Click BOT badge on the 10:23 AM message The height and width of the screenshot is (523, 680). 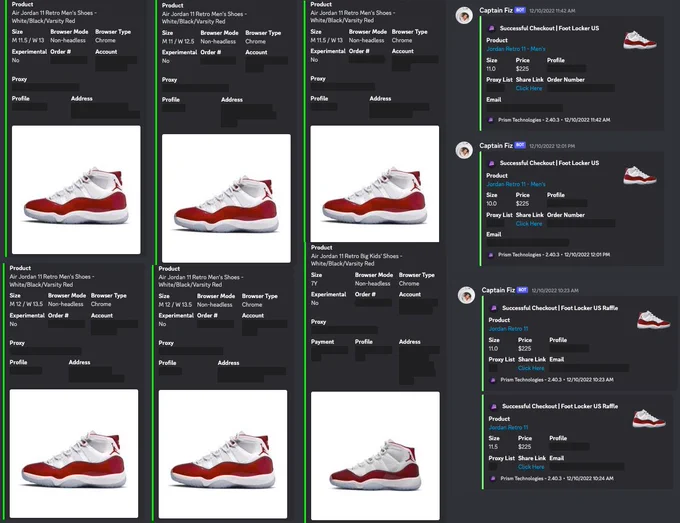click(x=522, y=290)
